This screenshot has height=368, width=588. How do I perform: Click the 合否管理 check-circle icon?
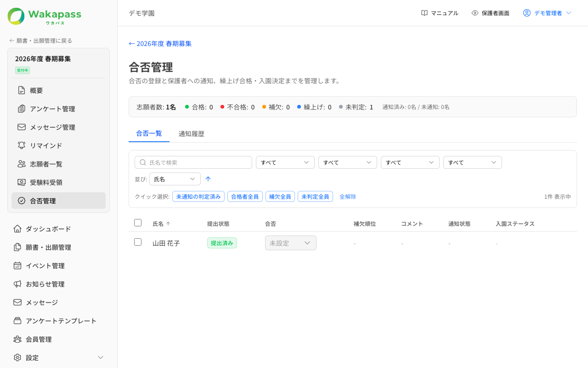(22, 201)
